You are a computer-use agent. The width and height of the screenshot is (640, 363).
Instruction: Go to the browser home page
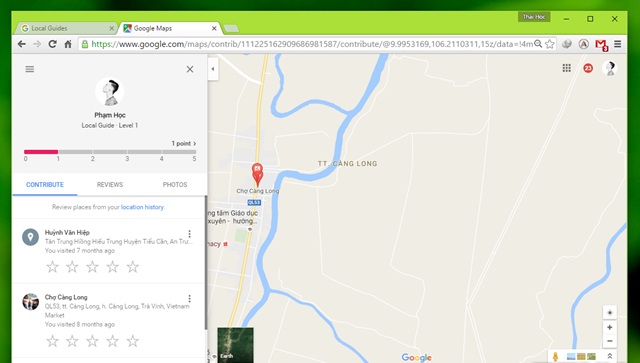coord(68,44)
